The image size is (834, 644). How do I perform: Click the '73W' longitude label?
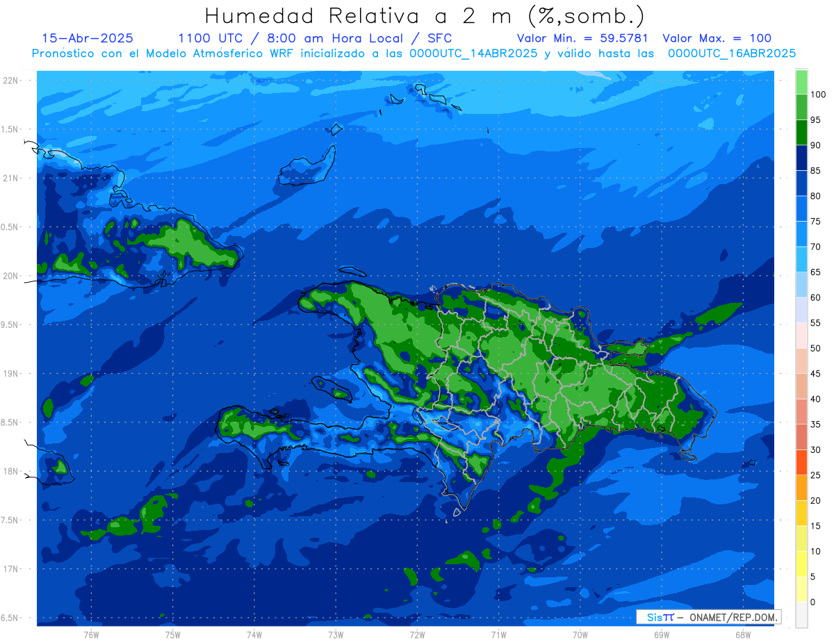click(336, 634)
